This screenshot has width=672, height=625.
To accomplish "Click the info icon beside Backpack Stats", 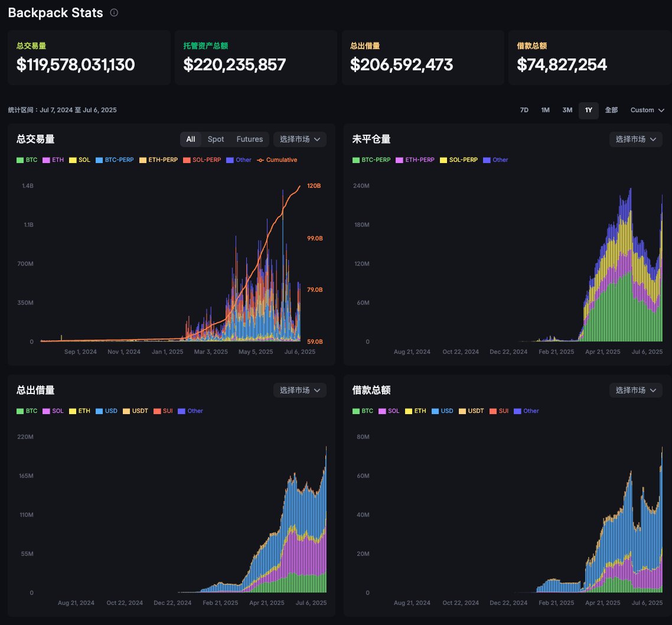I will [114, 12].
